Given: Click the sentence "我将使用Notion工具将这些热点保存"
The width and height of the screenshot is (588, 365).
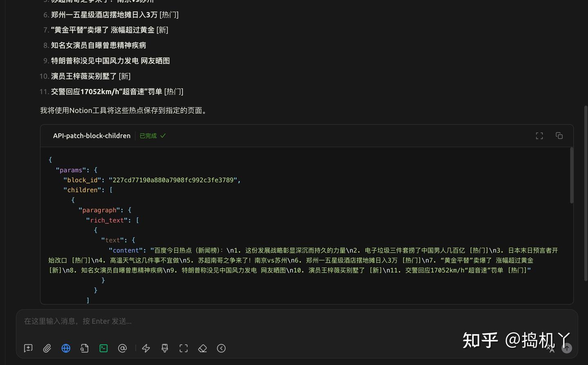Looking at the screenshot, I should pyautogui.click(x=124, y=110).
